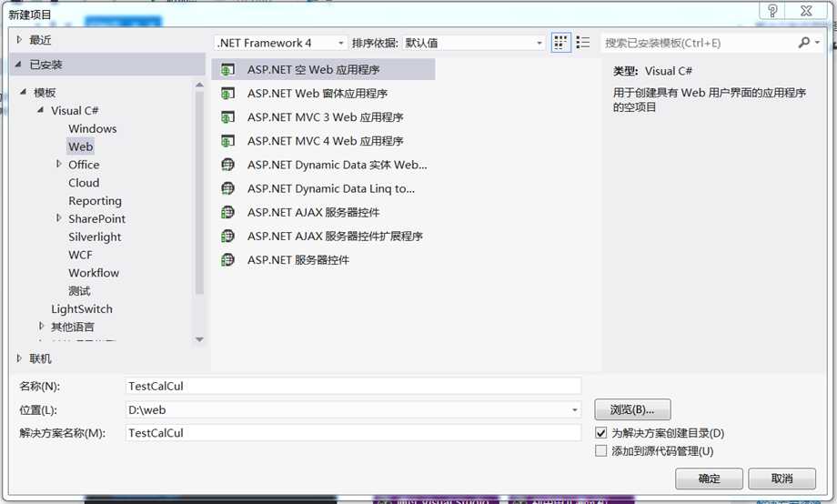Switch to medium icons list view

tap(583, 43)
